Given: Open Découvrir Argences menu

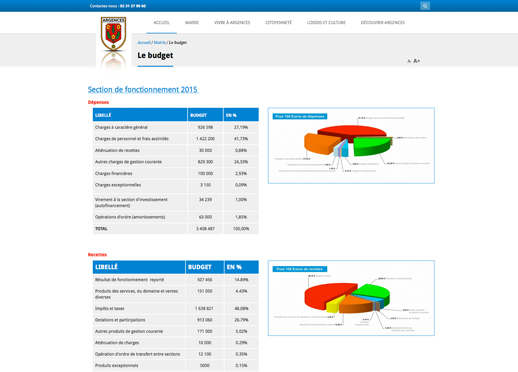Looking at the screenshot, I should click(383, 23).
